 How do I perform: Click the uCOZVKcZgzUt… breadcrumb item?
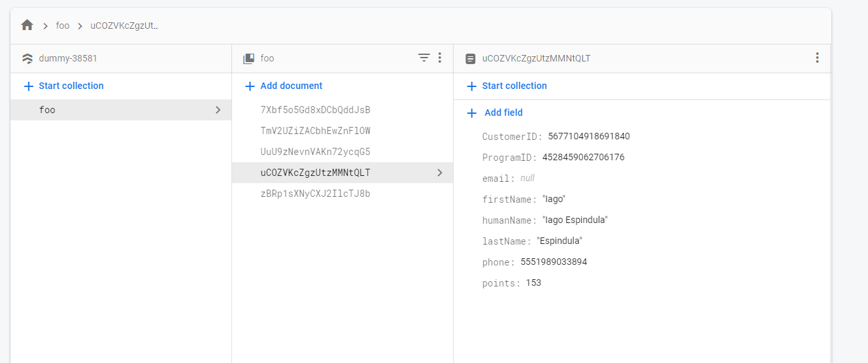pyautogui.click(x=124, y=26)
